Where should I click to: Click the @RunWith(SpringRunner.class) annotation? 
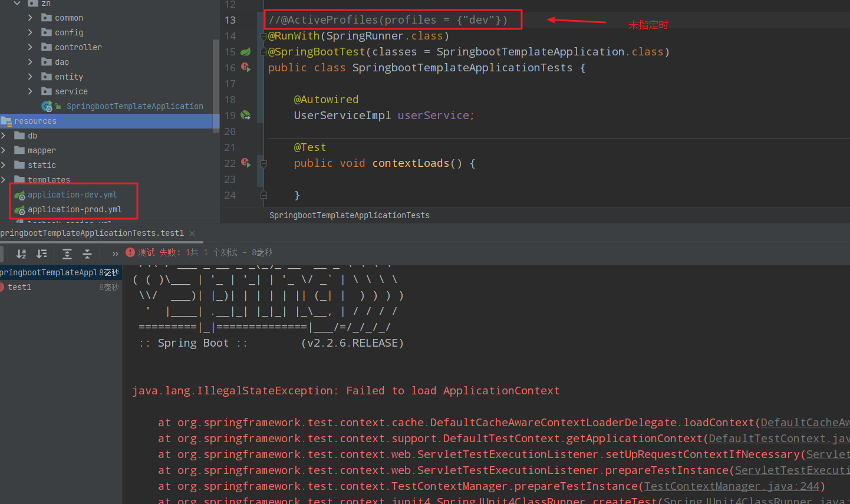[358, 36]
